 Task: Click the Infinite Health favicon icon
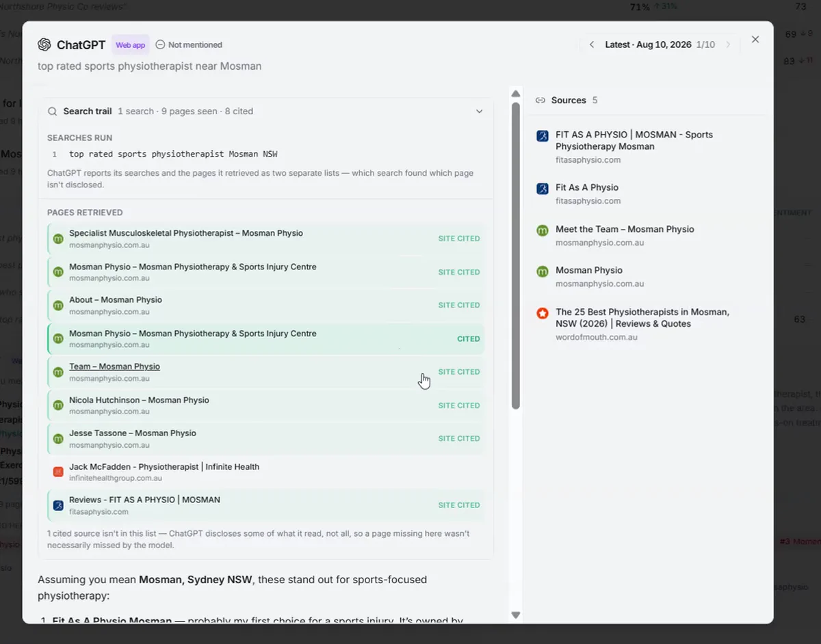click(x=58, y=472)
